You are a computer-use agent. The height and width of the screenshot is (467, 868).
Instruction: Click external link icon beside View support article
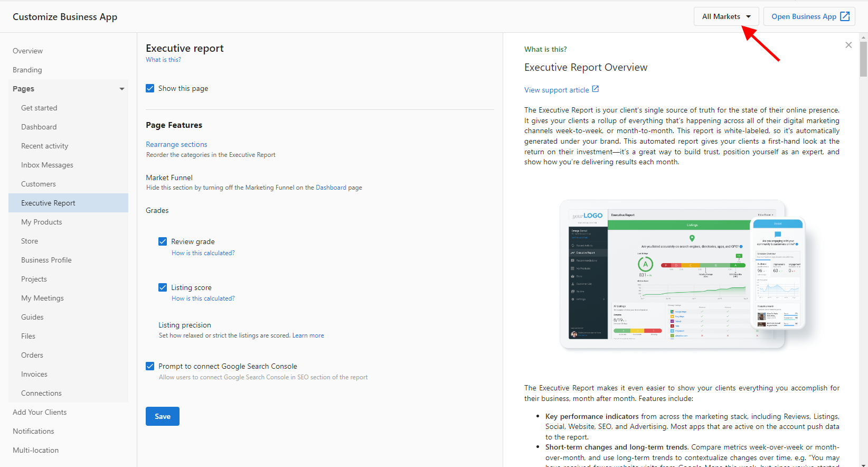point(596,89)
